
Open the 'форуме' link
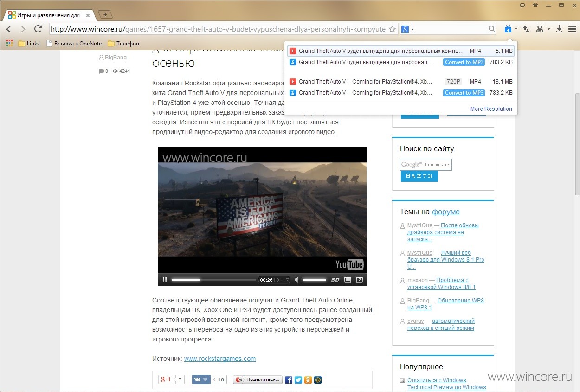(446, 212)
